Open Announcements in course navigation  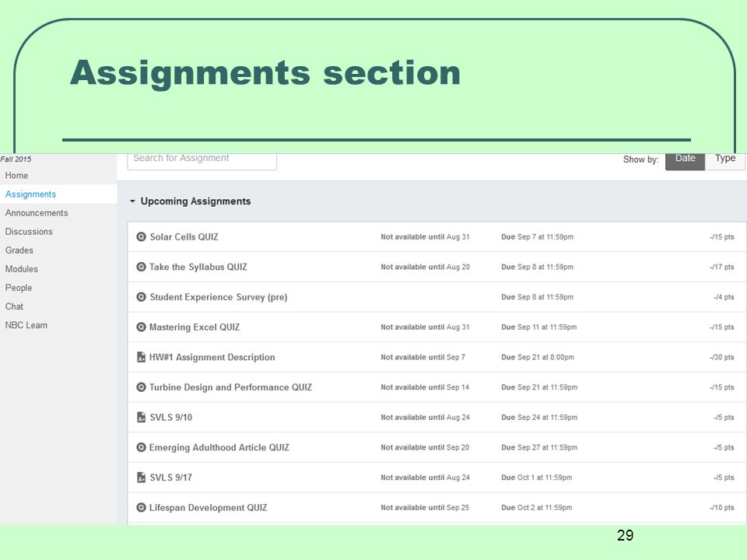coord(37,213)
